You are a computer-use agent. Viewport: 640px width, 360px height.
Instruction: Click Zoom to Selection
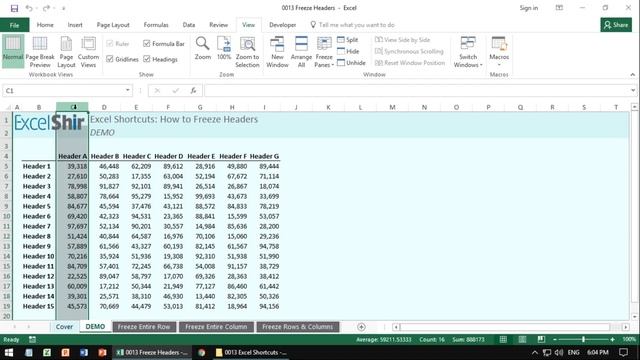tap(247, 51)
